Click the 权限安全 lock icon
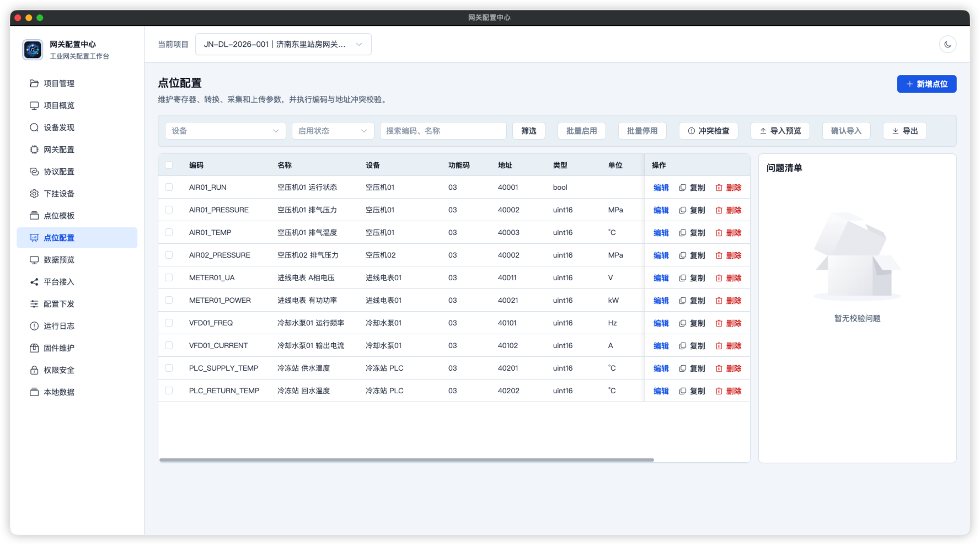Image resolution: width=980 pixels, height=545 pixels. click(34, 370)
